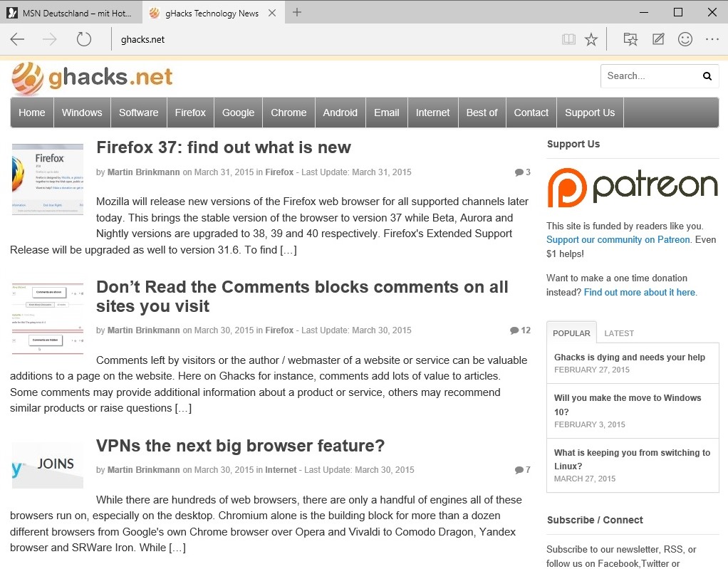Open the Hub favorites folder icon
The image size is (728, 569).
630,39
